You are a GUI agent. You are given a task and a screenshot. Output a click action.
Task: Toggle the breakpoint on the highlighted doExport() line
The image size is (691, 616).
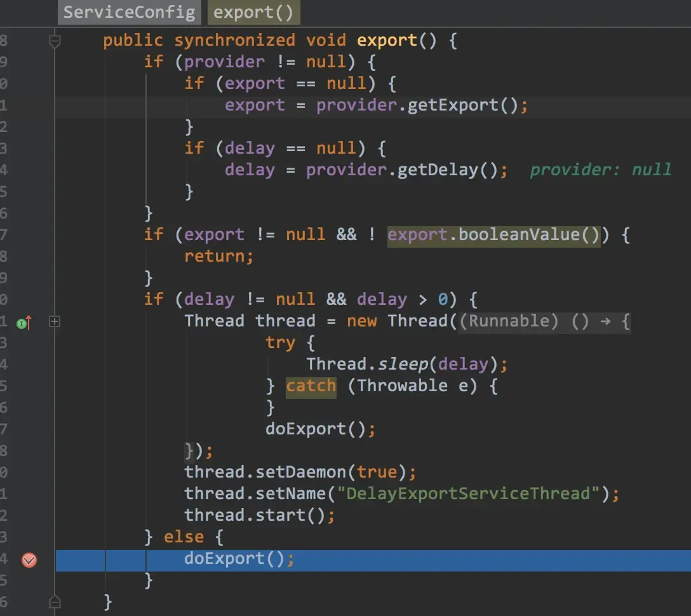pos(29,560)
